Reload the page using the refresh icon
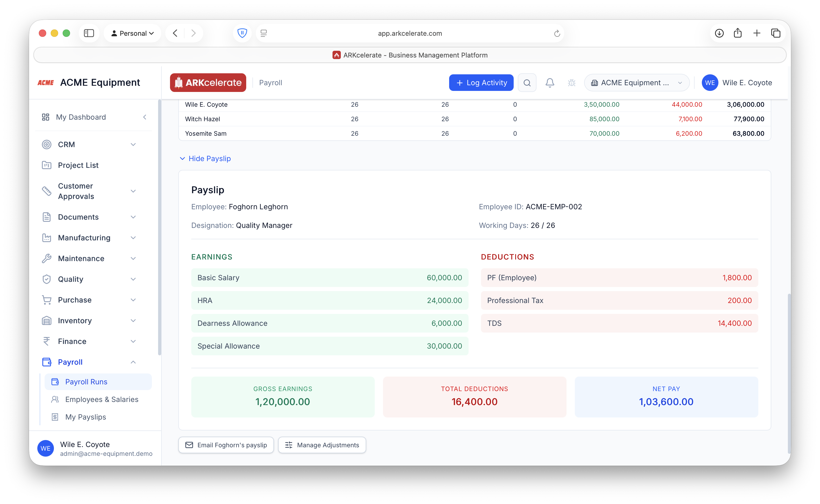This screenshot has height=504, width=820. pyautogui.click(x=557, y=33)
